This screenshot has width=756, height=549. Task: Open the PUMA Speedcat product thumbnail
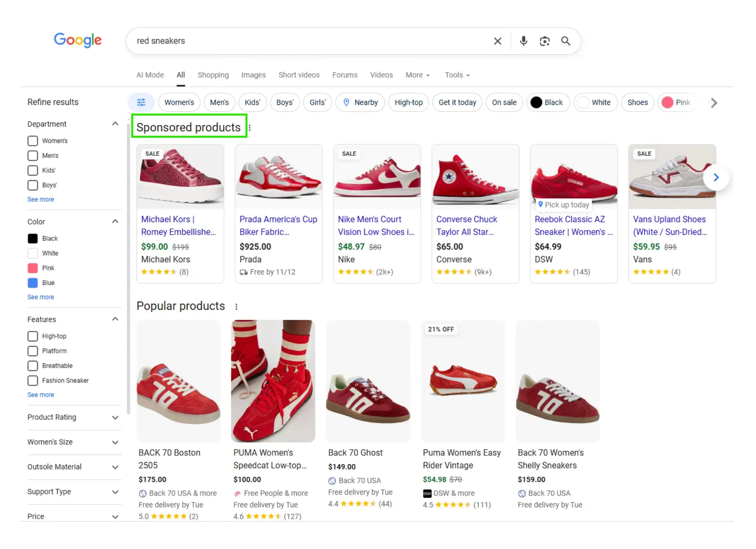click(273, 381)
